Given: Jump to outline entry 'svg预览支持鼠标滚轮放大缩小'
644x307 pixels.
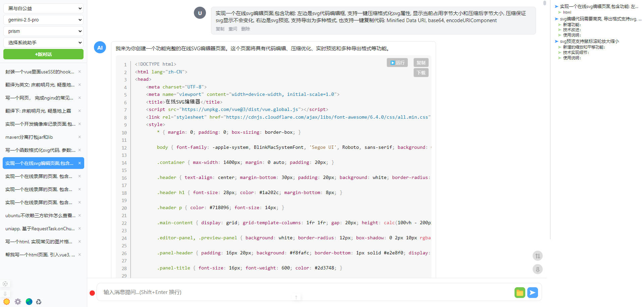Looking at the screenshot, I should click(x=589, y=41).
